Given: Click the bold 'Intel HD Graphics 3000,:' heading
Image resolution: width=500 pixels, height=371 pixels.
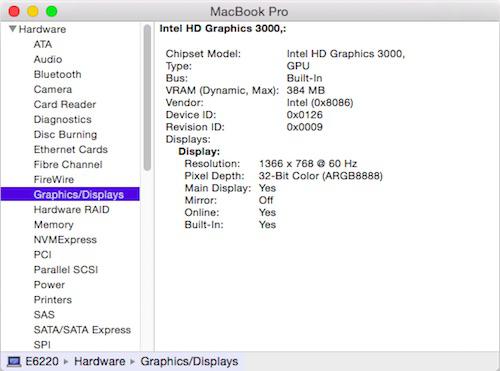Looking at the screenshot, I should point(223,29).
